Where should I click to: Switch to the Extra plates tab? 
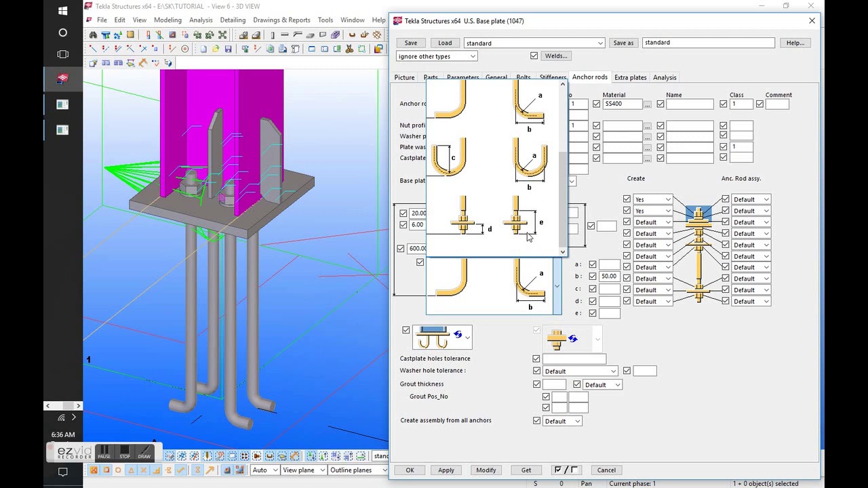pos(631,77)
